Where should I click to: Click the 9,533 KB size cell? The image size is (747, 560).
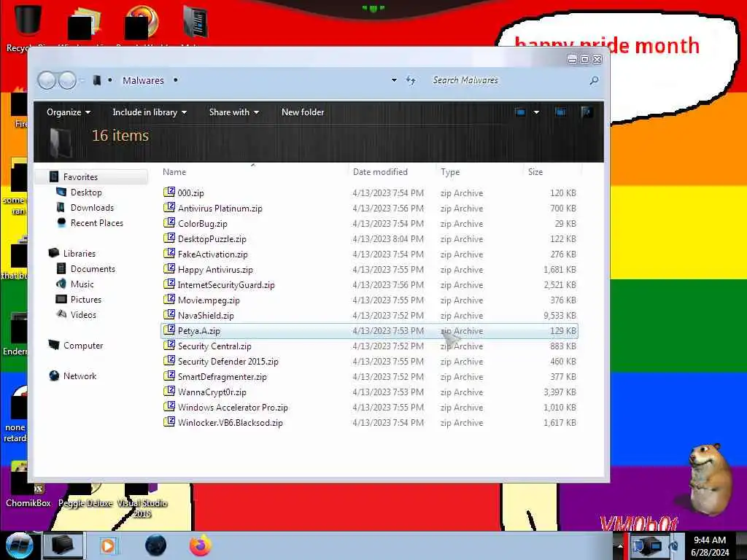(x=560, y=315)
